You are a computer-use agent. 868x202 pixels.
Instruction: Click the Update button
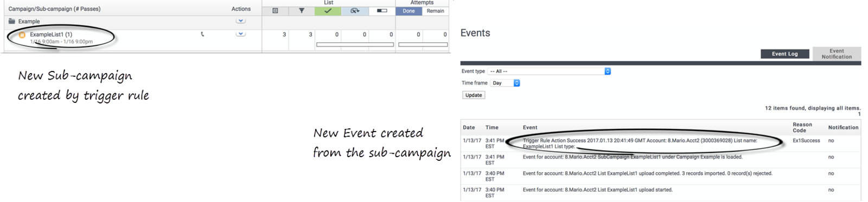[474, 95]
